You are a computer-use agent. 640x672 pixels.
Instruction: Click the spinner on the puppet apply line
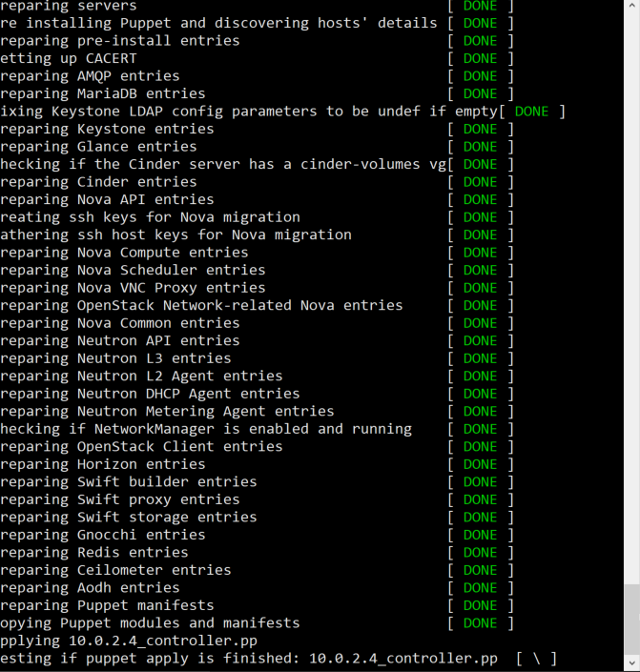point(536,659)
